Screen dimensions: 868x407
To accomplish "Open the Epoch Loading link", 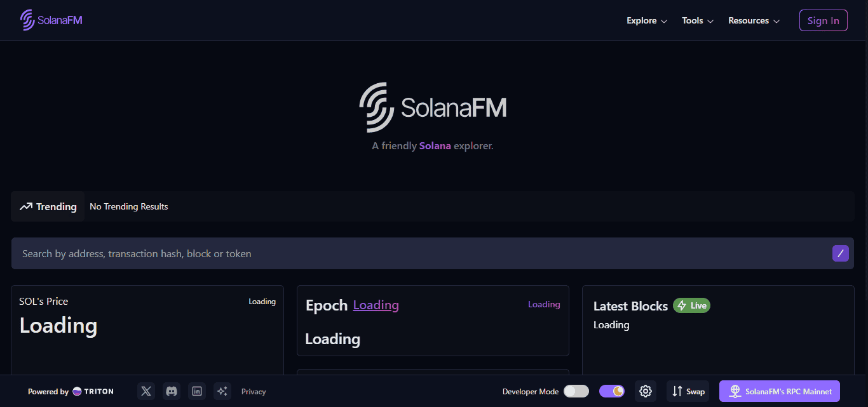I will pyautogui.click(x=376, y=305).
